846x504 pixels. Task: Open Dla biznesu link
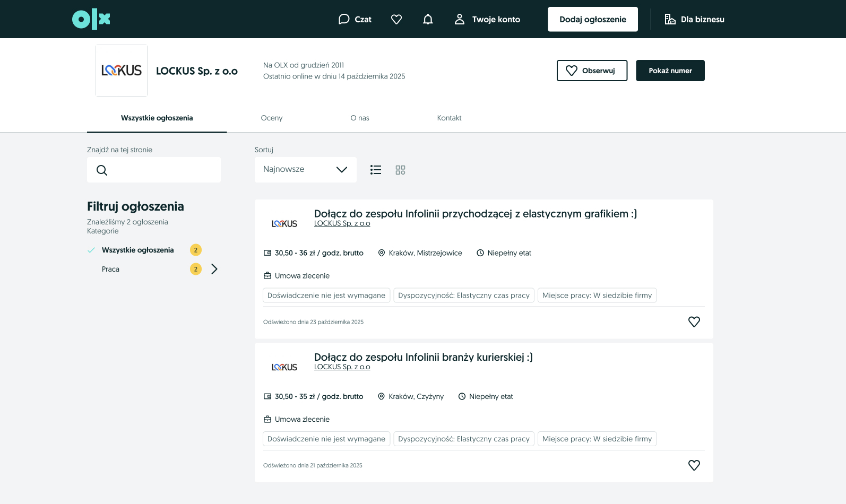(694, 19)
